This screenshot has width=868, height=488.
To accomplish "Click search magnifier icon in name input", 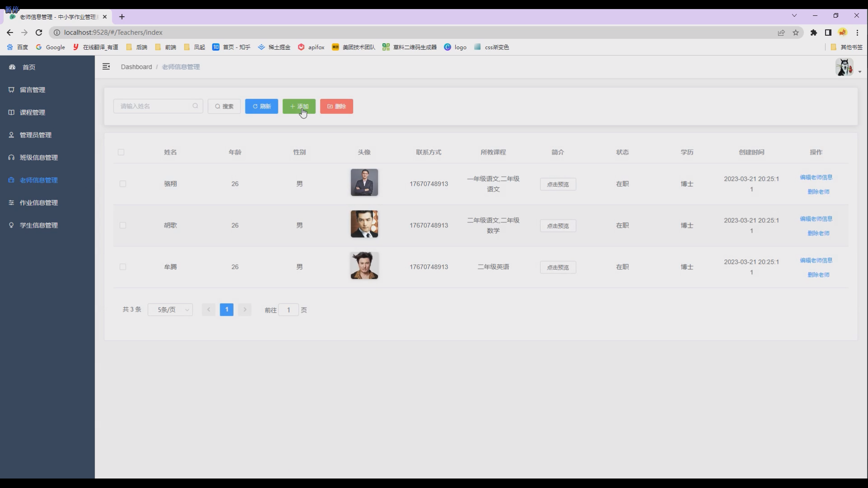I will click(x=195, y=106).
